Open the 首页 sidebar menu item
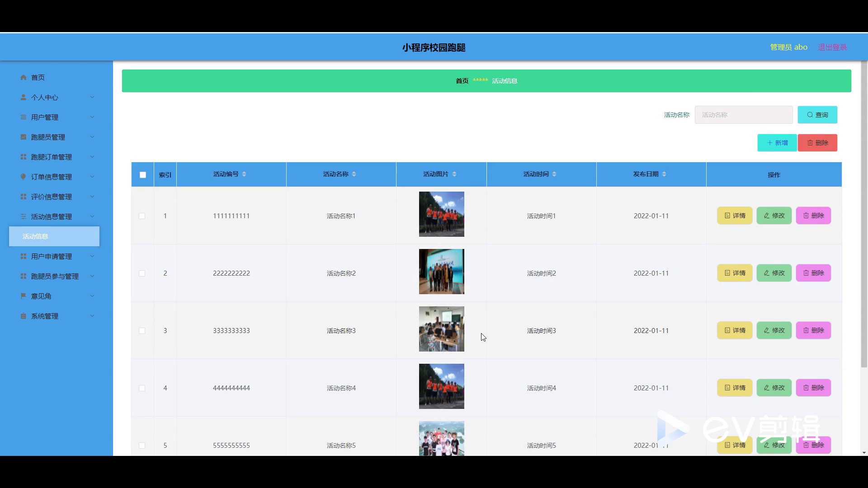This screenshot has height=488, width=868. 54,77
